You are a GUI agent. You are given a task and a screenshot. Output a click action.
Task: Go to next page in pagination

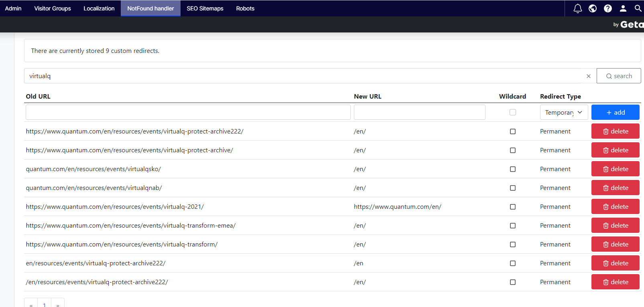pos(58,304)
